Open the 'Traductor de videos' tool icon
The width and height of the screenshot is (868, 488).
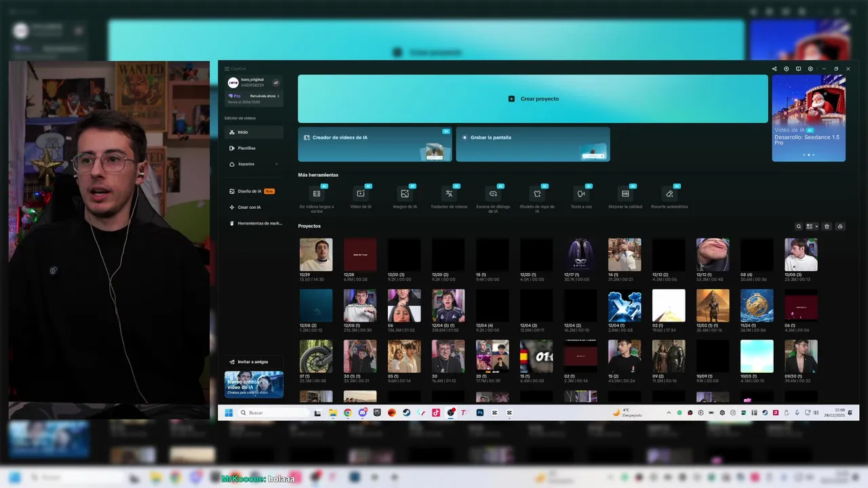pos(449,194)
